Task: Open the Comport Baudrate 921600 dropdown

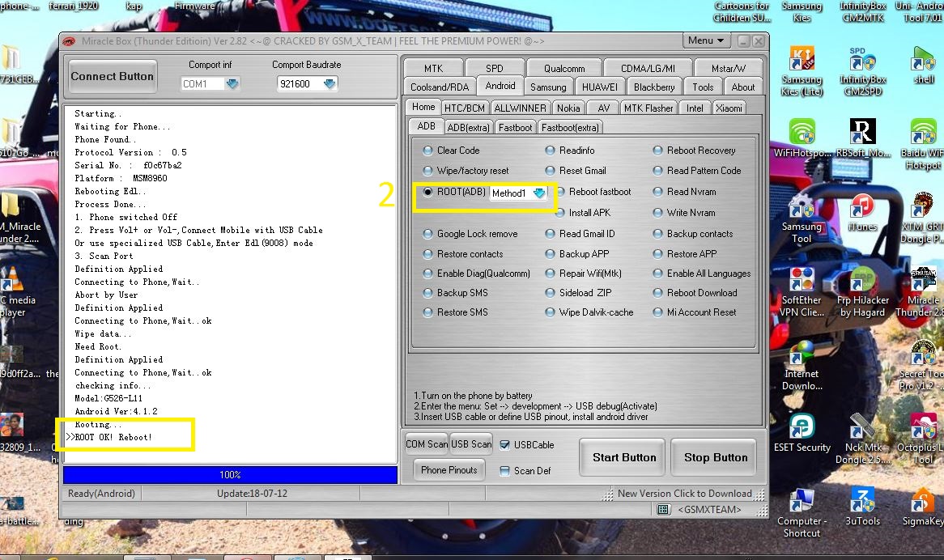Action: [329, 83]
